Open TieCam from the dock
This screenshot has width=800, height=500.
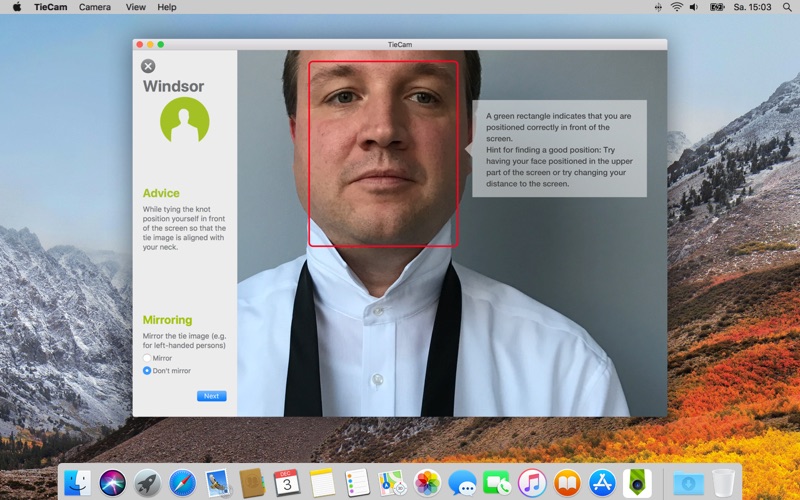pyautogui.click(x=637, y=483)
